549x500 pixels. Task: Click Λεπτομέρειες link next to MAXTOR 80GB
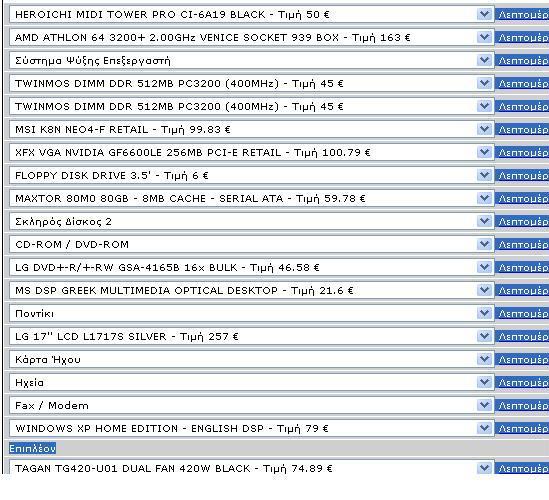(x=522, y=199)
